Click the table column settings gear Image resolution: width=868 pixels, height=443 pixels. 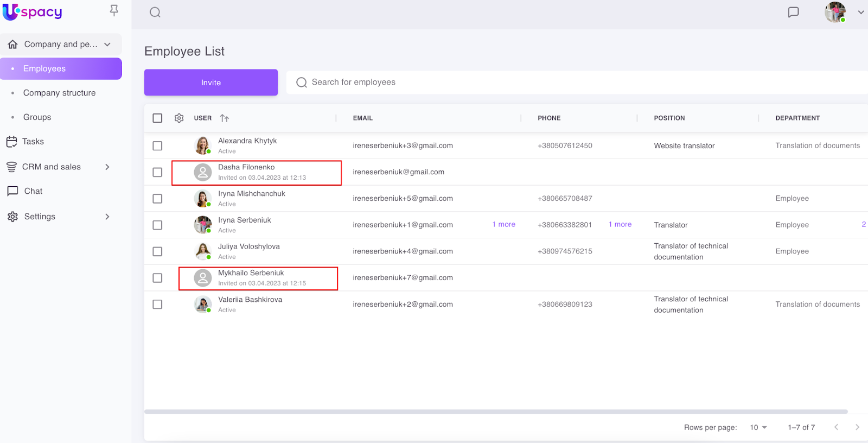click(179, 118)
